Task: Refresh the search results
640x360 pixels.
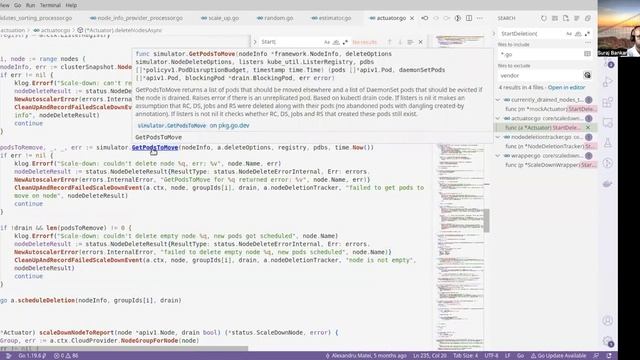Action: [544, 18]
